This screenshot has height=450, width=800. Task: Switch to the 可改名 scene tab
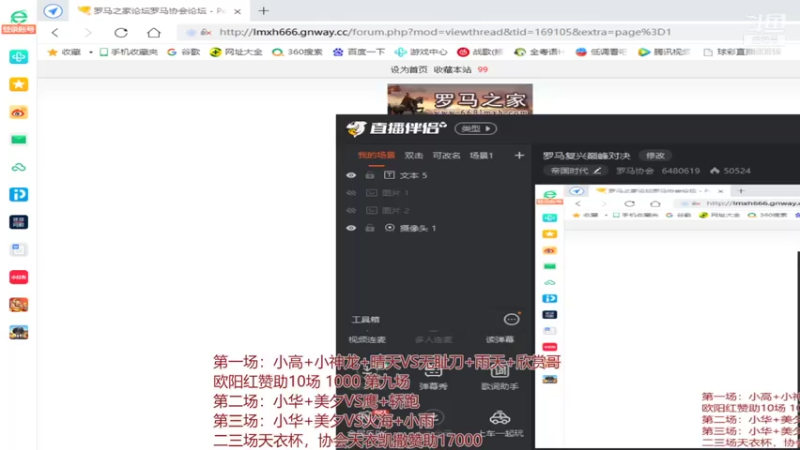pos(446,156)
